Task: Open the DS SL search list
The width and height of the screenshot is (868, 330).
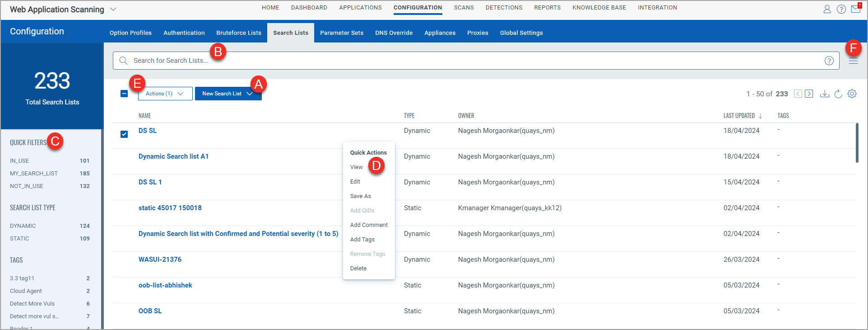Action: coord(148,131)
